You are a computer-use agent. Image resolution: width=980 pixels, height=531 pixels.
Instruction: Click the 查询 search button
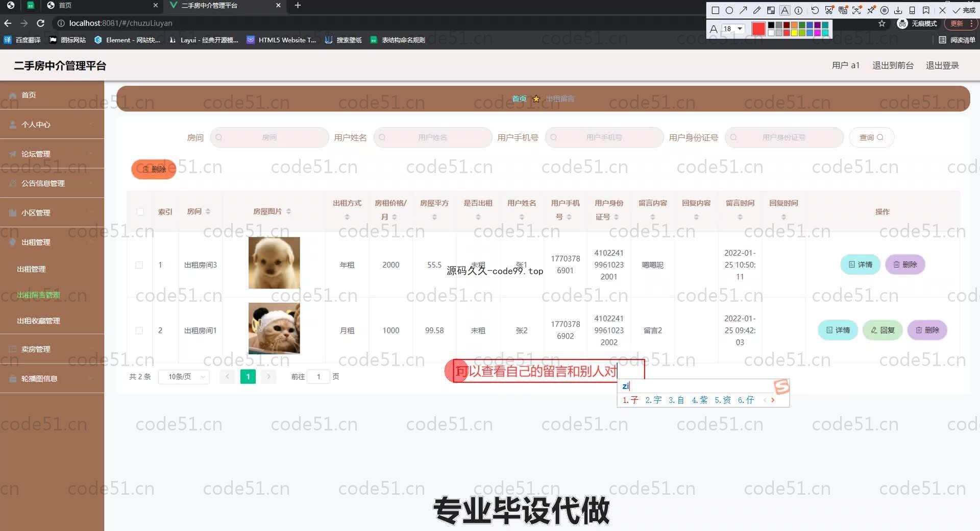tap(871, 137)
